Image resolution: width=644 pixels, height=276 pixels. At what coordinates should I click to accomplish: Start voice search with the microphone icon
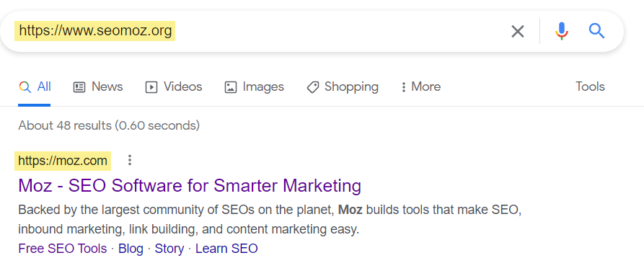pyautogui.click(x=562, y=31)
